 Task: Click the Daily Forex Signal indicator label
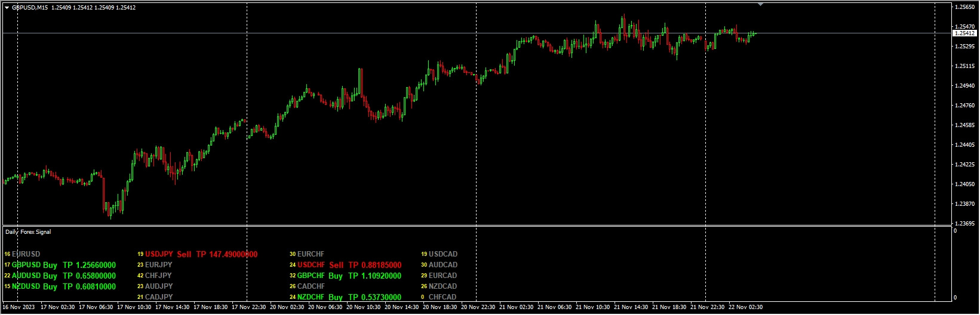click(28, 231)
